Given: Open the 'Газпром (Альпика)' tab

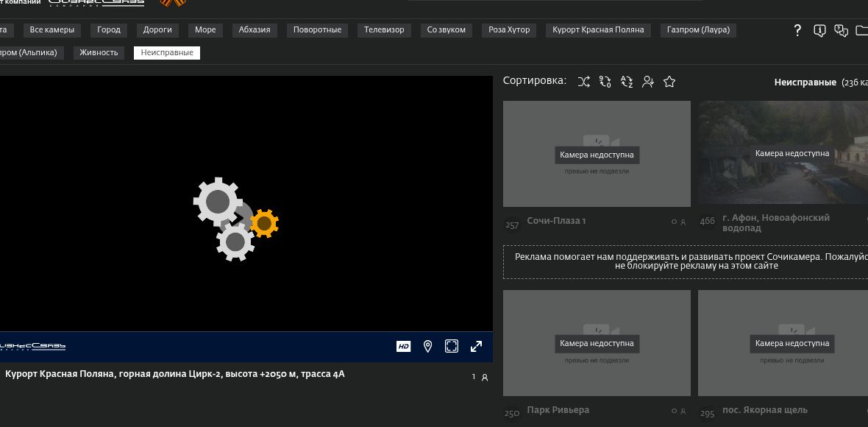Looking at the screenshot, I should point(31,52).
